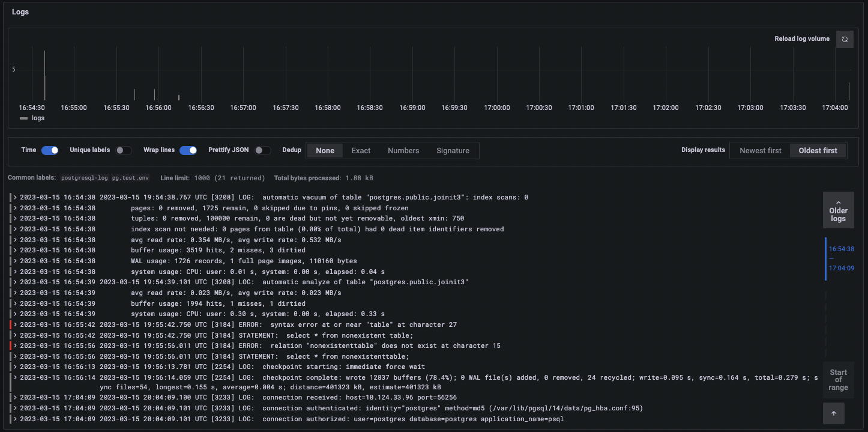Enable the Prettify JSON switch
Screen dimensions: 868x432
[x=262, y=150]
